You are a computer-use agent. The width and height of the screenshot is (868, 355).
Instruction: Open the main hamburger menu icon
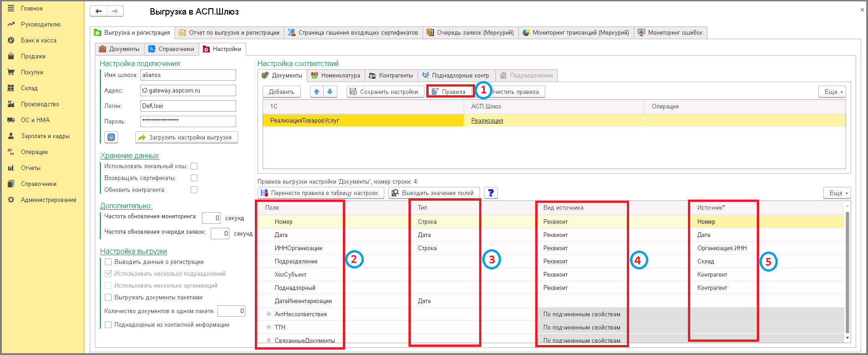point(11,8)
